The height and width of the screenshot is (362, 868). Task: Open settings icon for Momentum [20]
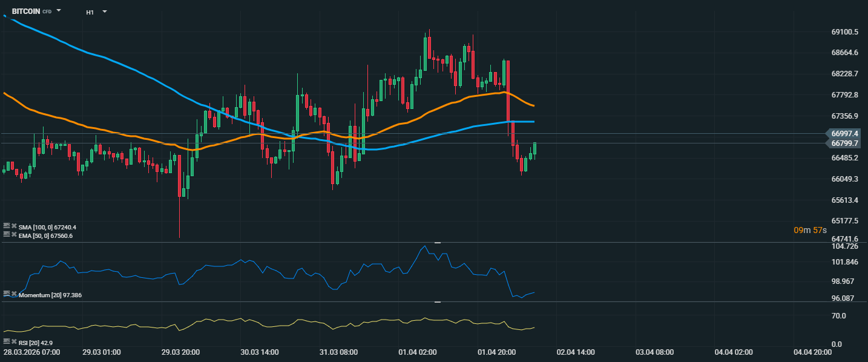[x=7, y=294]
